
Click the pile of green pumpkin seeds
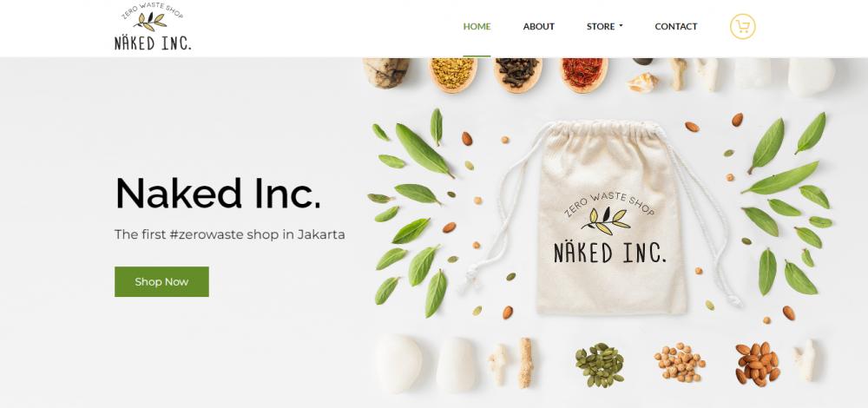(x=600, y=365)
